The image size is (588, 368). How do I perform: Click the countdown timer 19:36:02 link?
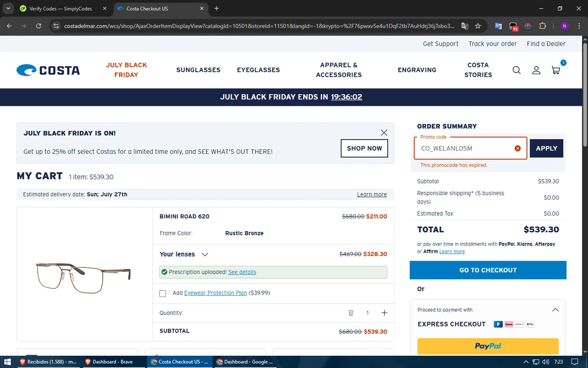click(x=347, y=97)
